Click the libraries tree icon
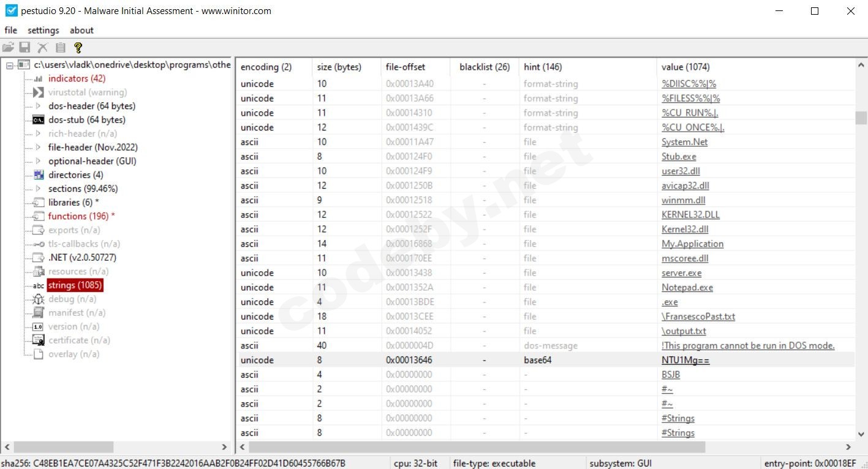The image size is (868, 469). tap(39, 203)
